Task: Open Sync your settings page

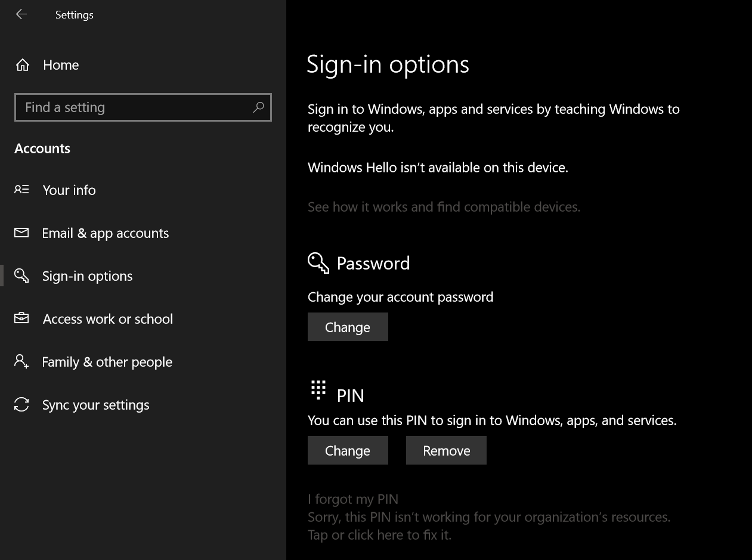Action: [96, 405]
